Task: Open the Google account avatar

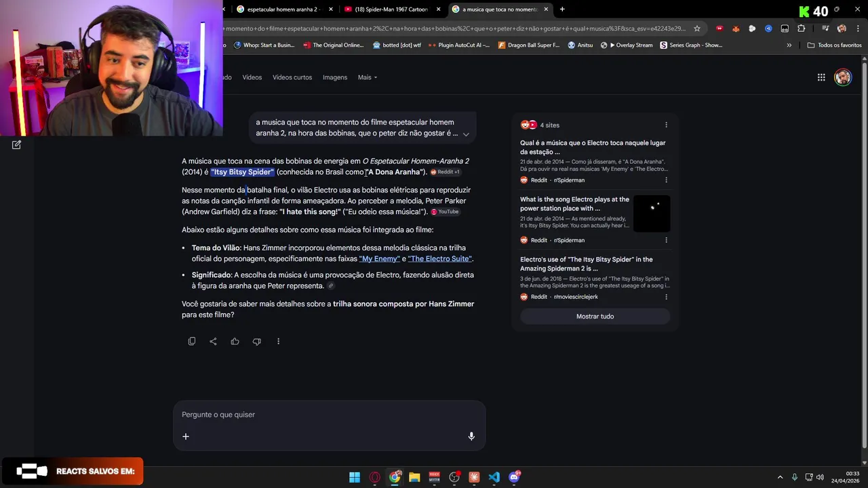Action: coord(843,77)
